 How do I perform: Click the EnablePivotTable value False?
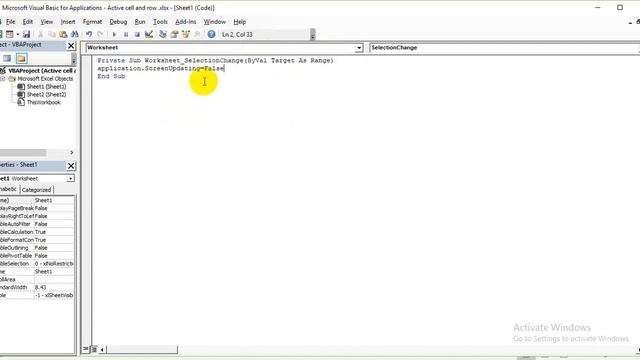click(x=54, y=256)
